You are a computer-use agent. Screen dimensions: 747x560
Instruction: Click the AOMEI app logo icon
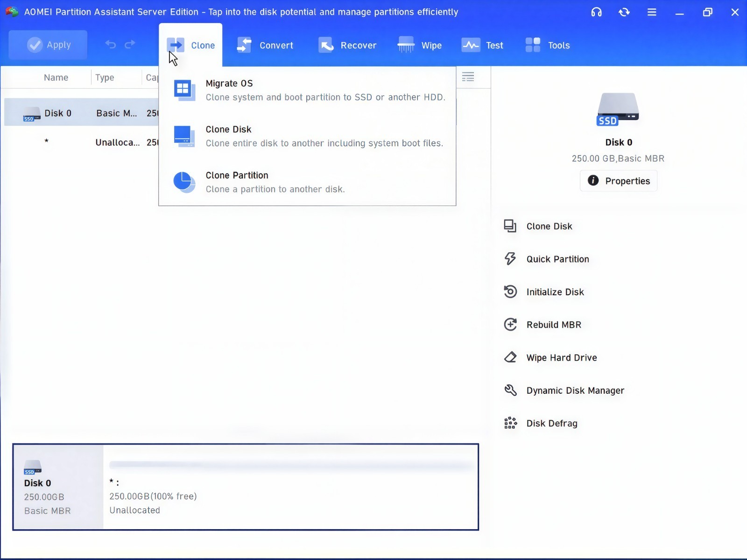(12, 12)
